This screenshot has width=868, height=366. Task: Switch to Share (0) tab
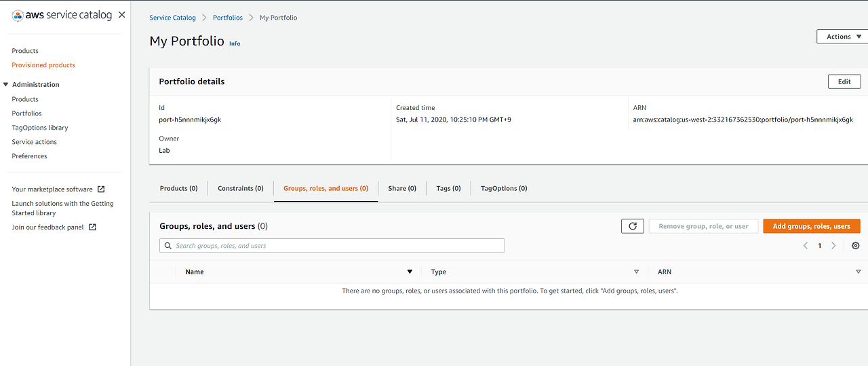402,189
